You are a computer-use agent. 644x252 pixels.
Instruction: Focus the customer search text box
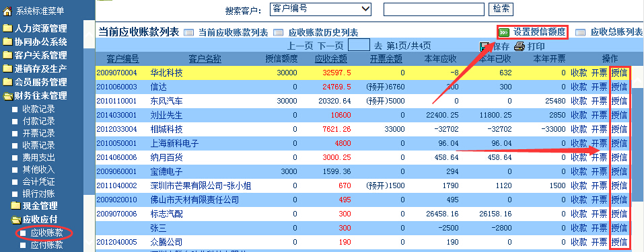pos(434,9)
